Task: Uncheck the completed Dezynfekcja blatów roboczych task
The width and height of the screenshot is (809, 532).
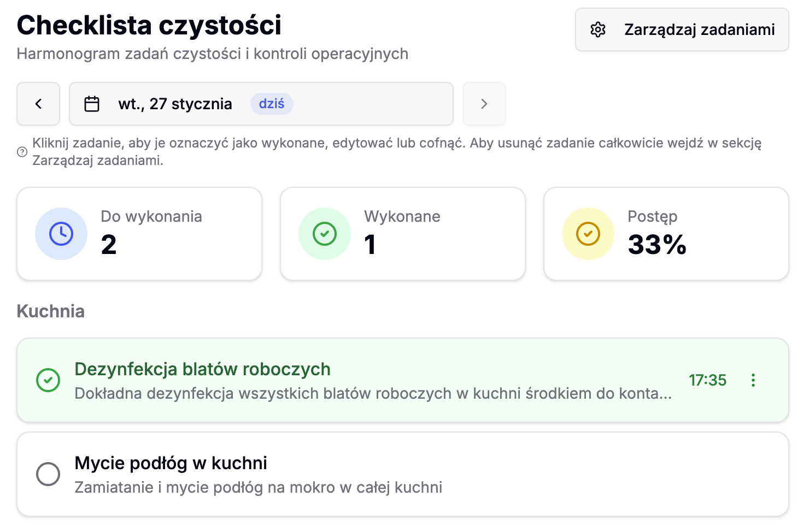Action: point(219,380)
